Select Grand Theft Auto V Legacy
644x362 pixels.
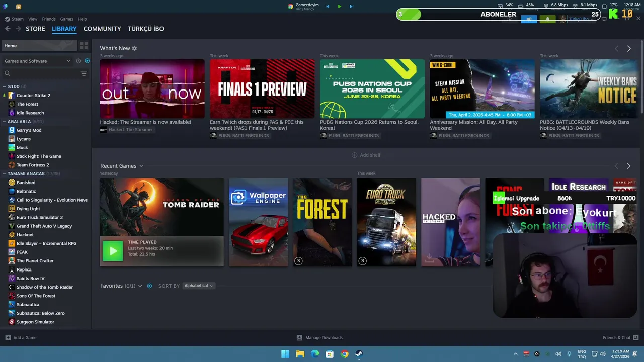click(x=45, y=226)
